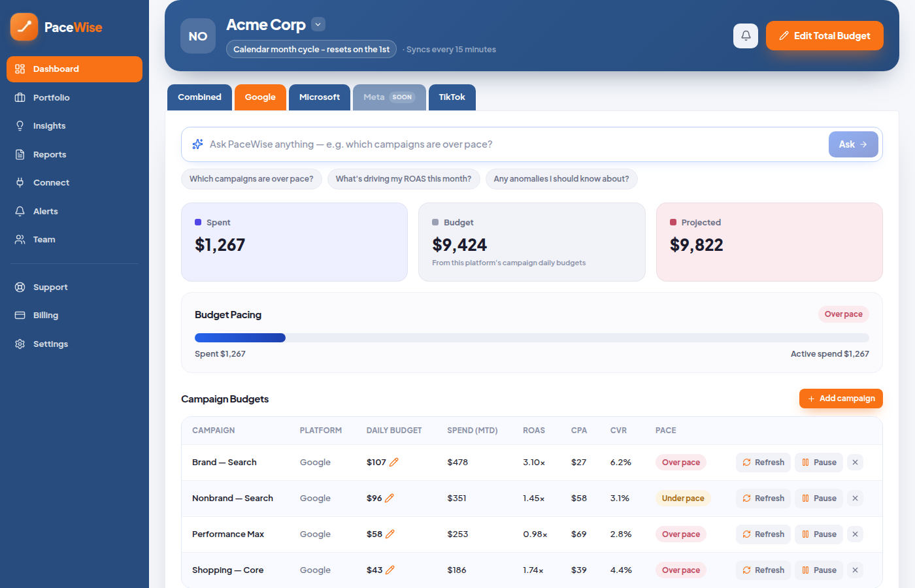Image resolution: width=915 pixels, height=588 pixels.
Task: Click the Budget Pacing progress bar
Action: pos(532,338)
